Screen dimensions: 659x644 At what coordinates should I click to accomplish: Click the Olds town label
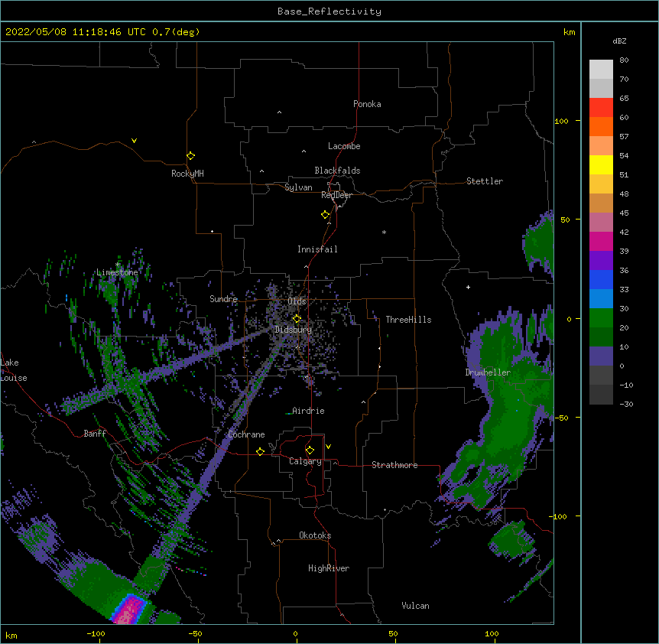pos(297,301)
